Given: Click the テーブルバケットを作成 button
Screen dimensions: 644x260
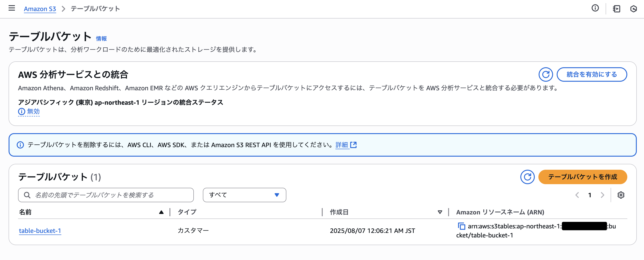Looking at the screenshot, I should point(582,177).
